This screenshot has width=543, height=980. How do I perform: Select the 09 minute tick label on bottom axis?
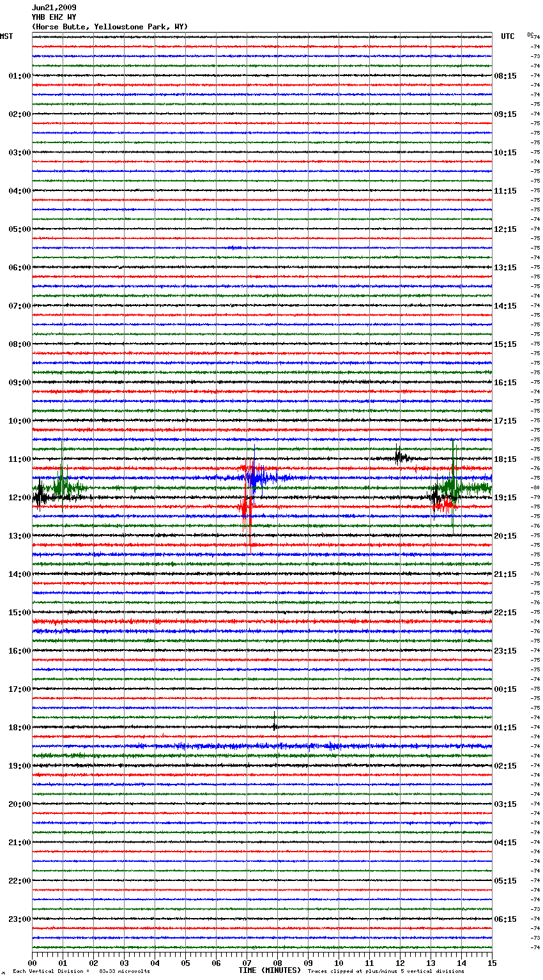coord(308,963)
